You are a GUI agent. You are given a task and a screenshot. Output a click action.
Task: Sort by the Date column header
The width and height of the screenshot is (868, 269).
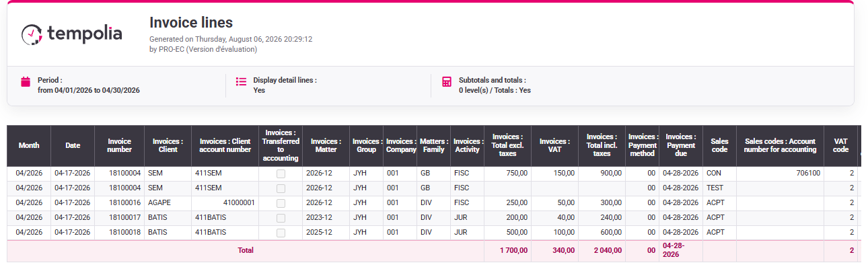coord(73,145)
